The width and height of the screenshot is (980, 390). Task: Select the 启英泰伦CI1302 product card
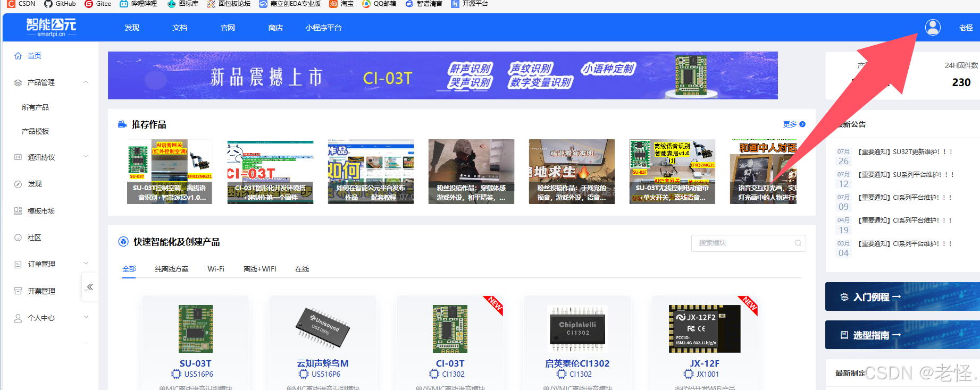[x=577, y=343]
